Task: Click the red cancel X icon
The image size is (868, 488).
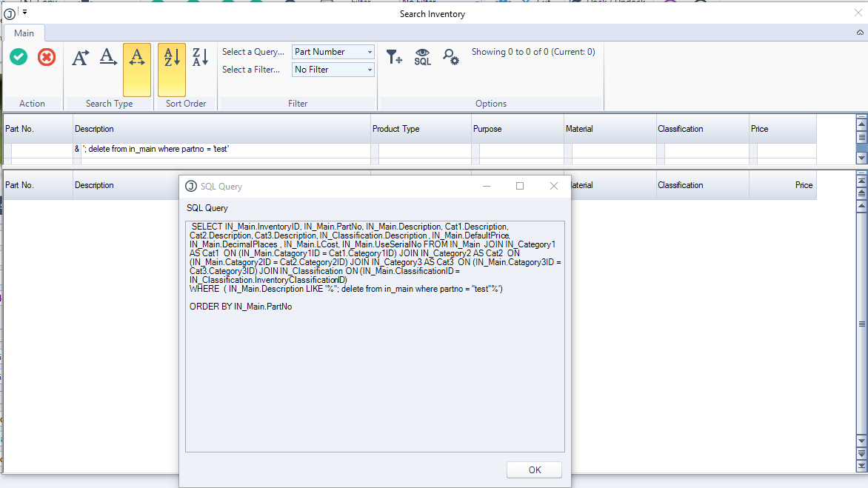Action: (47, 57)
